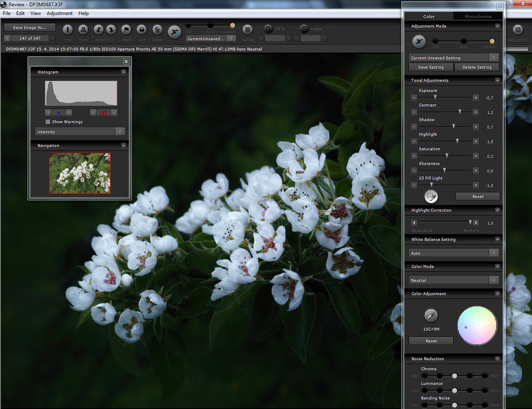Click the Delete trash icon
The width and height of the screenshot is (532, 409).
coord(157,30)
